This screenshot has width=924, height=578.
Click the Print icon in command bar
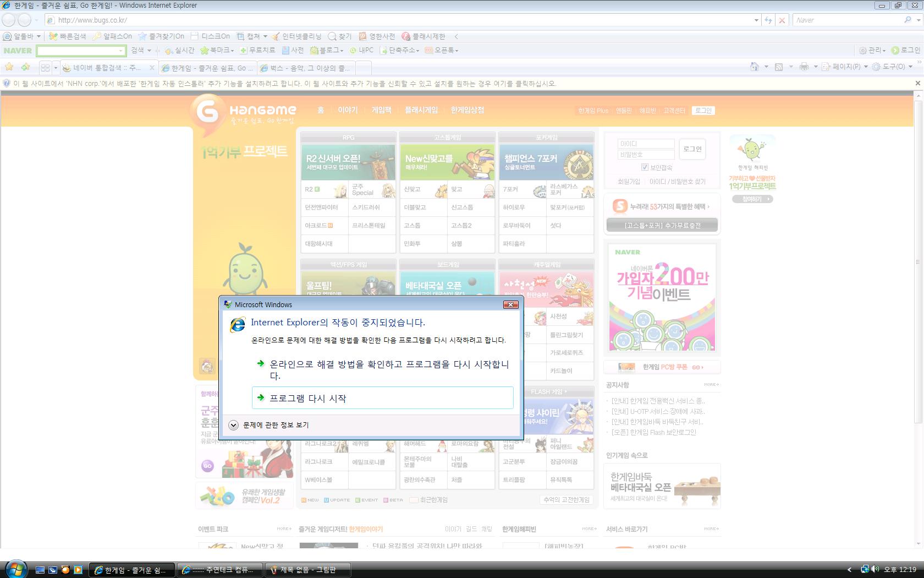(x=804, y=67)
